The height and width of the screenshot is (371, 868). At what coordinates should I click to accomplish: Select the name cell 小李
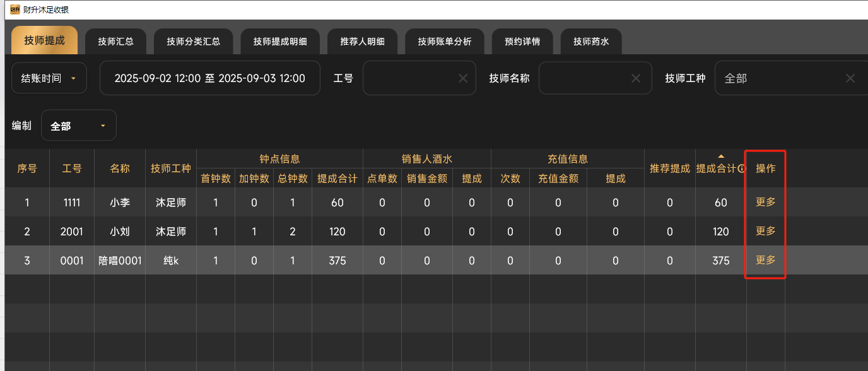(120, 203)
